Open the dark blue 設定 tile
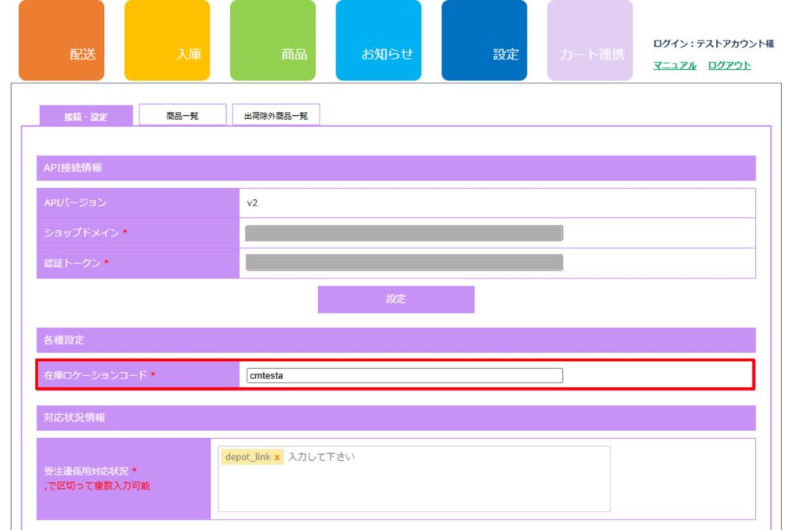This screenshot has height=530, width=812. (484, 40)
